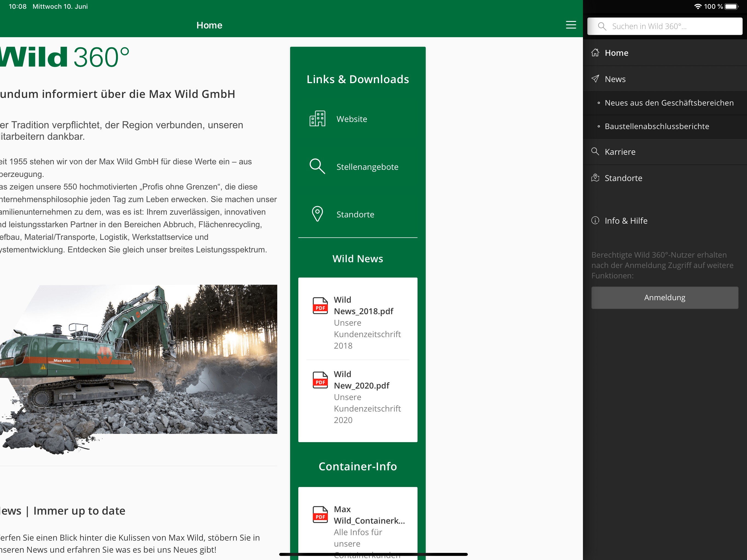The height and width of the screenshot is (560, 747).
Task: Click the Stellenangebote magnifier icon
Action: [x=317, y=166]
